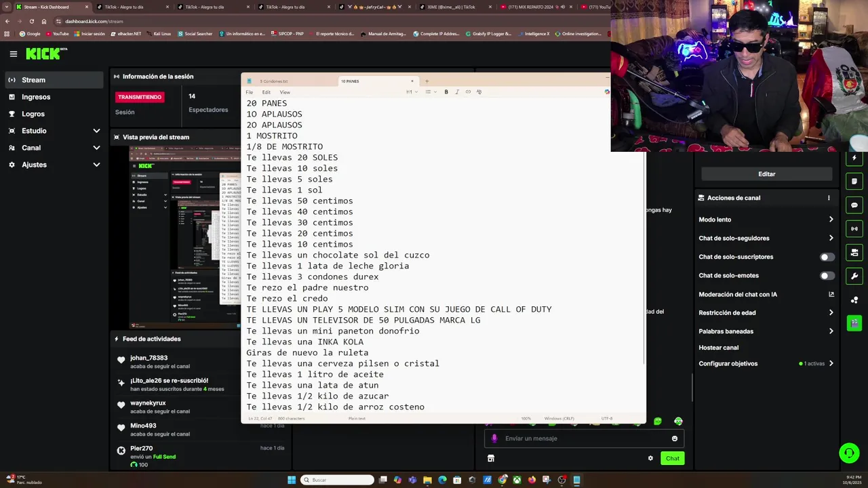
Task: Open View menu in Notepad
Action: coord(285,92)
